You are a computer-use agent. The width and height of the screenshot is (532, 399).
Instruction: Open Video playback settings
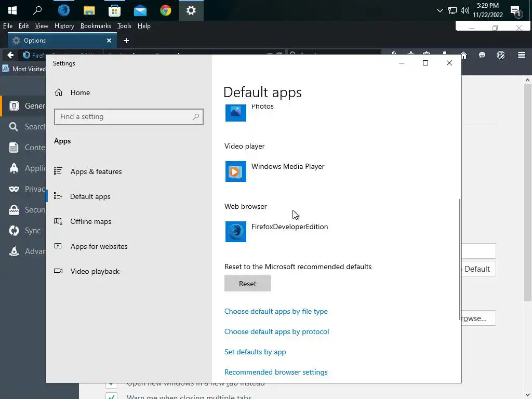tap(87, 271)
